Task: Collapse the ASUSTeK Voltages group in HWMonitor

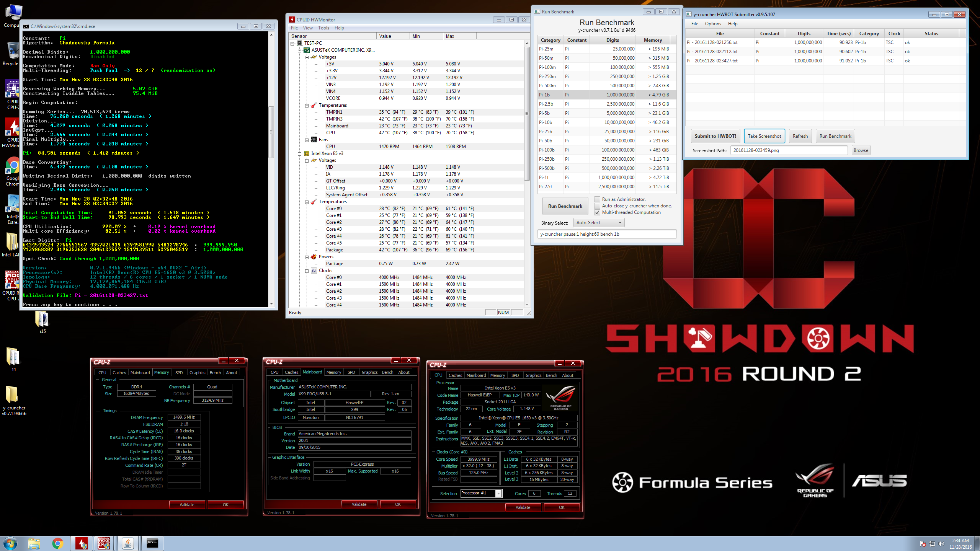Action: tap(307, 57)
